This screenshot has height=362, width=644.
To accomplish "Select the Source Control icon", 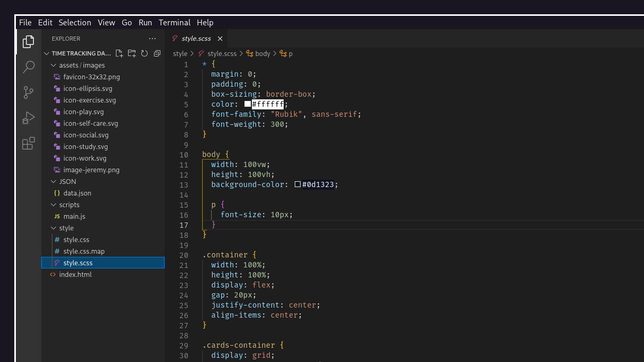I will click(x=28, y=92).
